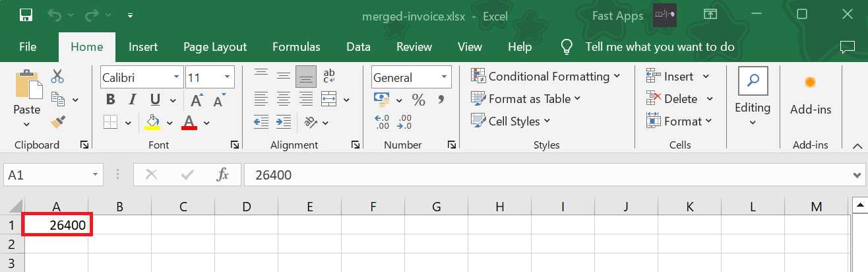868x272 pixels.
Task: Apply the red font color
Action: [189, 122]
